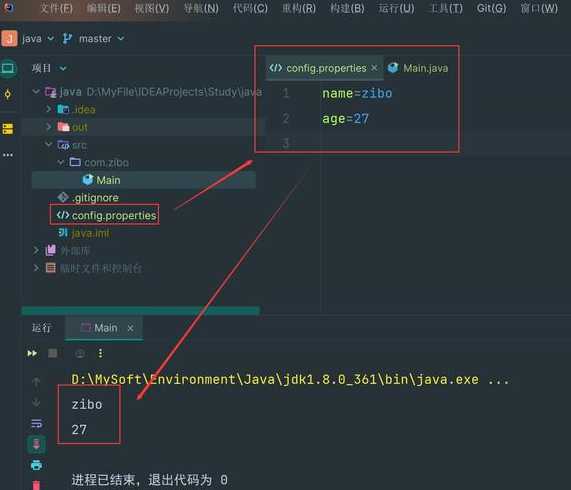Open the 视图(V) menu
The height and width of the screenshot is (490, 571).
coord(152,8)
